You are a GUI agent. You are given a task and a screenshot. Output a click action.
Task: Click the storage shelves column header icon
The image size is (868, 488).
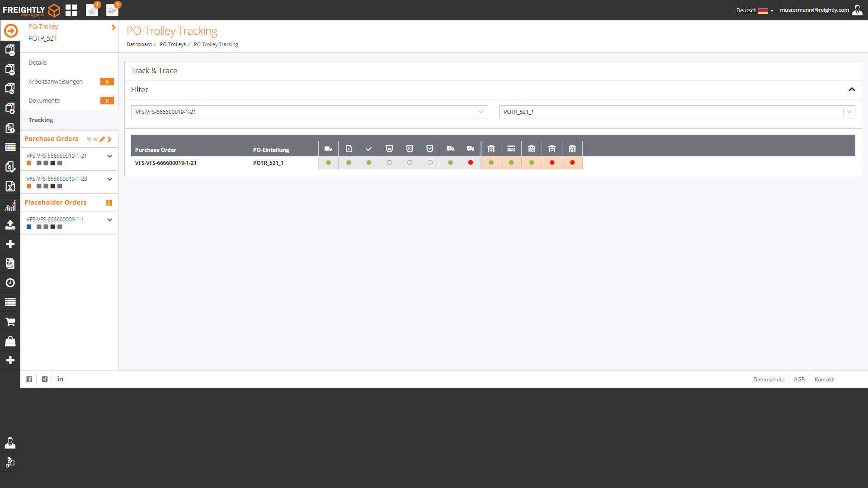point(511,149)
